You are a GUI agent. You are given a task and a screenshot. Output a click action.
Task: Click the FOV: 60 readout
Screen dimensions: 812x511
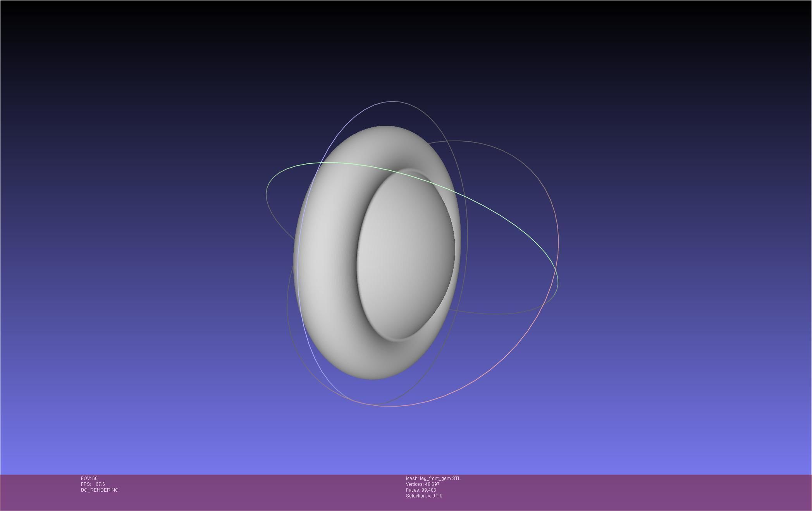pos(89,478)
